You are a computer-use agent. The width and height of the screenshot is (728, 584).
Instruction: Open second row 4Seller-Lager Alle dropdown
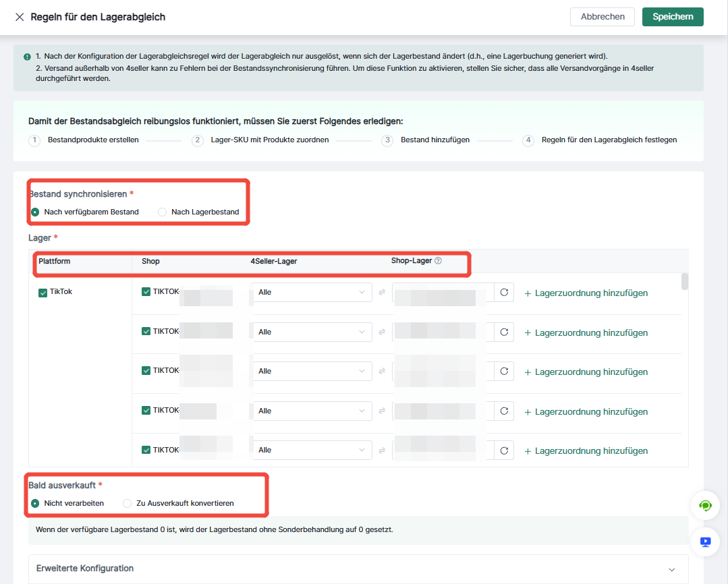312,332
